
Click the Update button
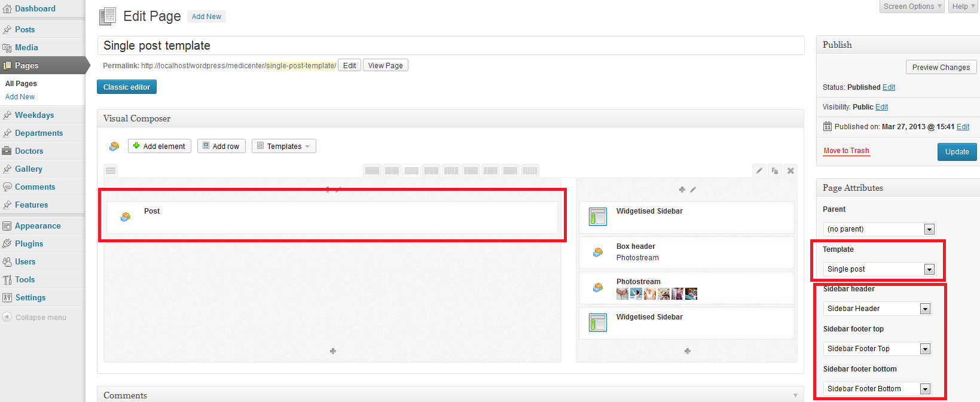[x=957, y=152]
